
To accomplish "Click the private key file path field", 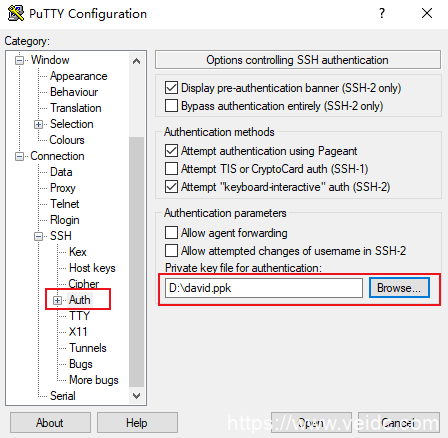I will click(x=264, y=288).
